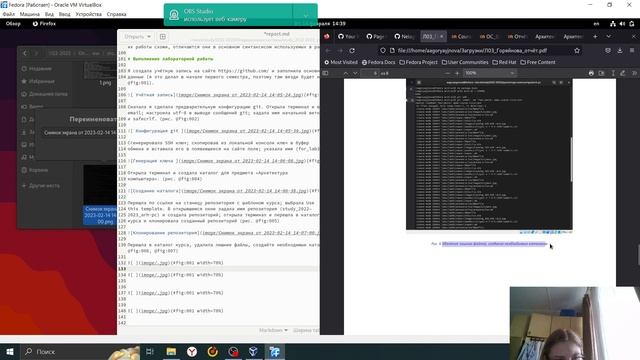Open a new Firefox tab
This screenshot has width=640, height=360.
click(595, 36)
